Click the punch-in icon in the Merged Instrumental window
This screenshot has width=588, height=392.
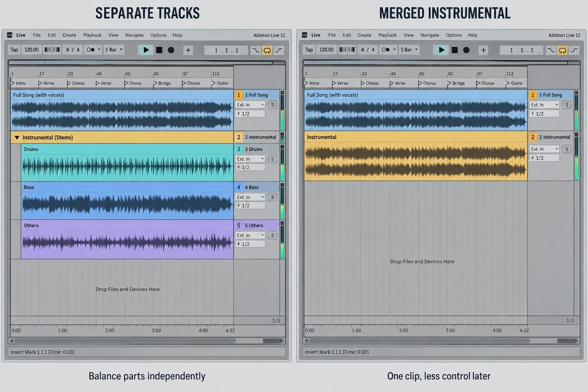point(550,50)
